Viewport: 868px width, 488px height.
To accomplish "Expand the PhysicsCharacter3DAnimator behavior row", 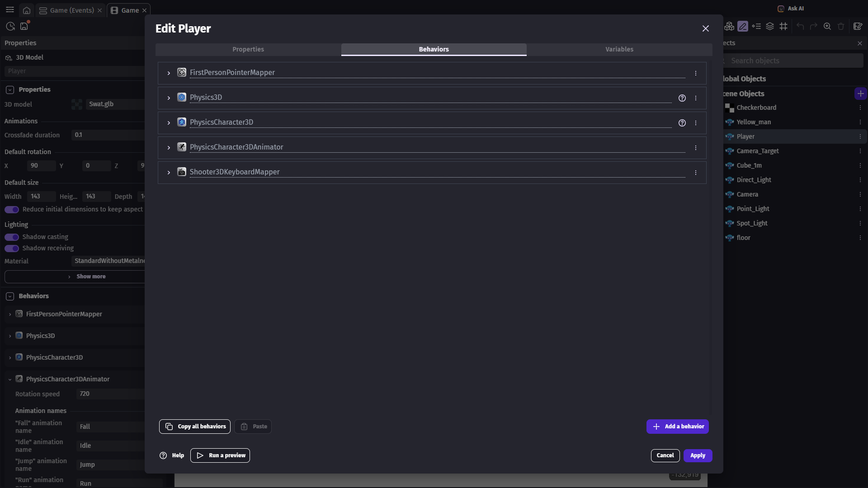I will tap(169, 148).
